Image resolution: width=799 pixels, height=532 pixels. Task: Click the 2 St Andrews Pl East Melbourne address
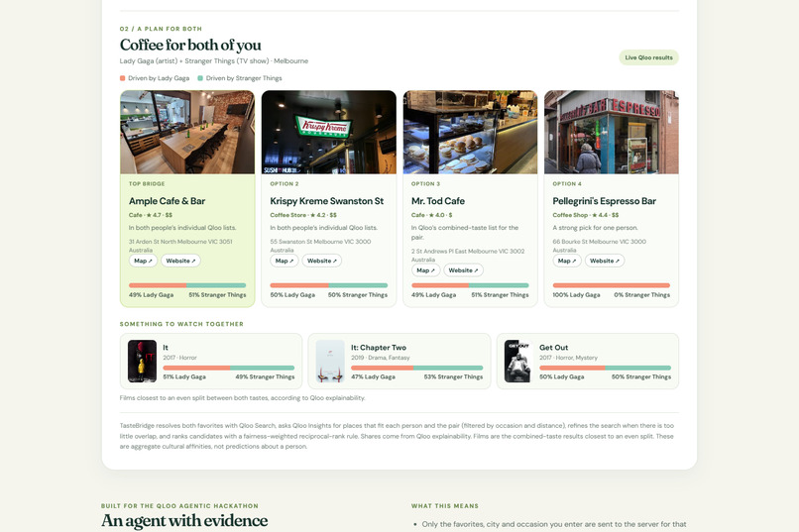coord(468,256)
